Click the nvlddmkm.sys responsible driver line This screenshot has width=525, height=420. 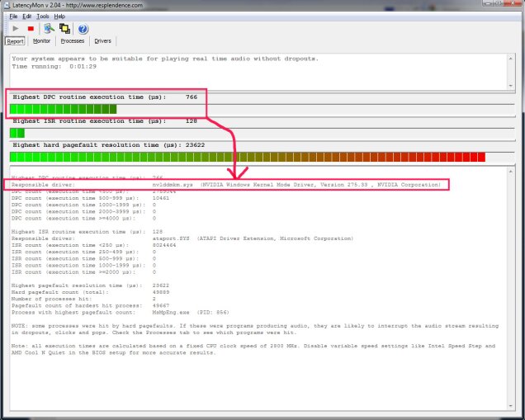226,185
